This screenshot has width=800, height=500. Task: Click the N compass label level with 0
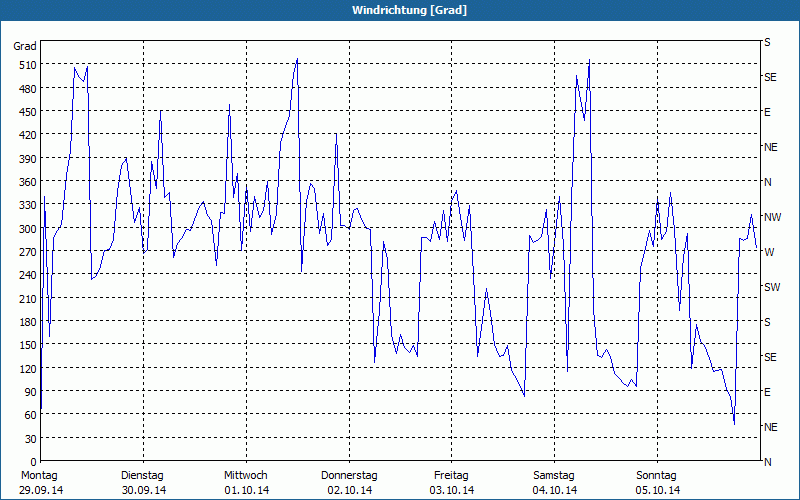click(x=767, y=462)
